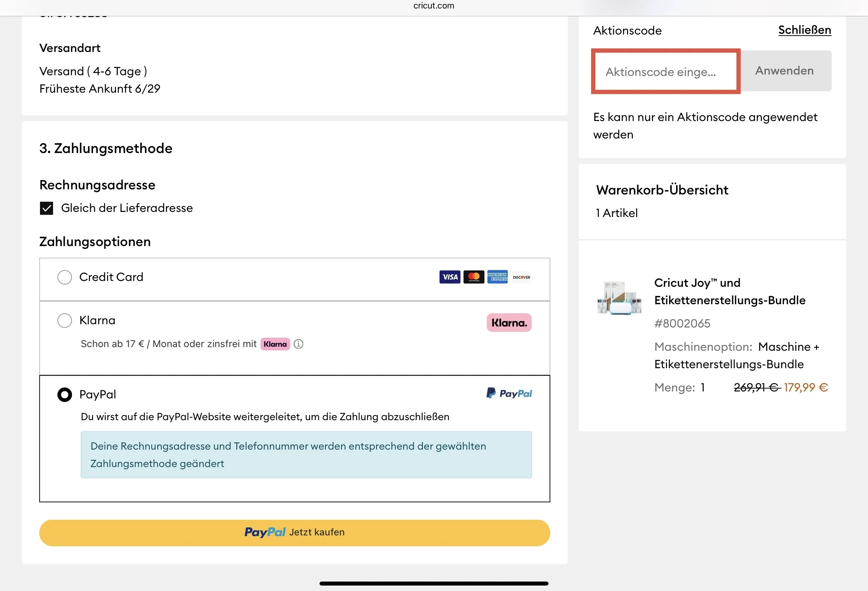Open the Cricut Joy Etikettenerstellungs-Bundle product title

click(730, 292)
